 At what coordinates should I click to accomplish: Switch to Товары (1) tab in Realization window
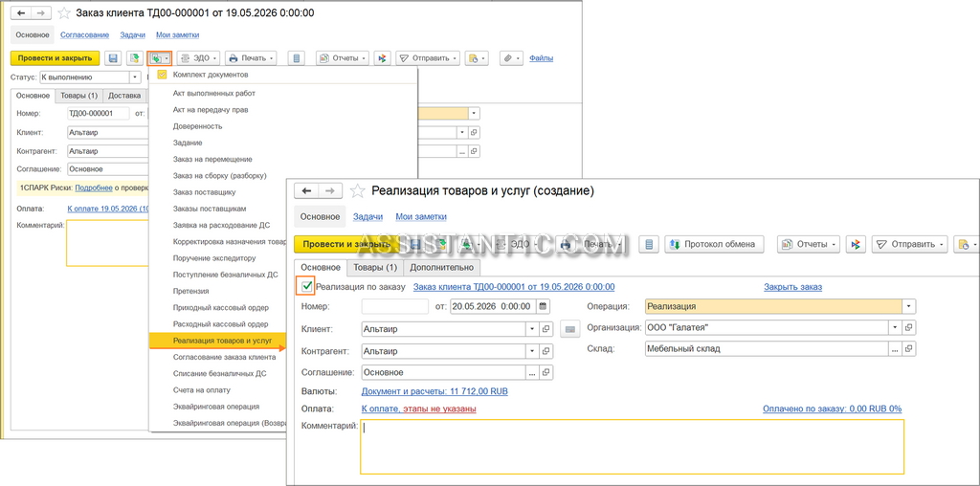coord(375,267)
